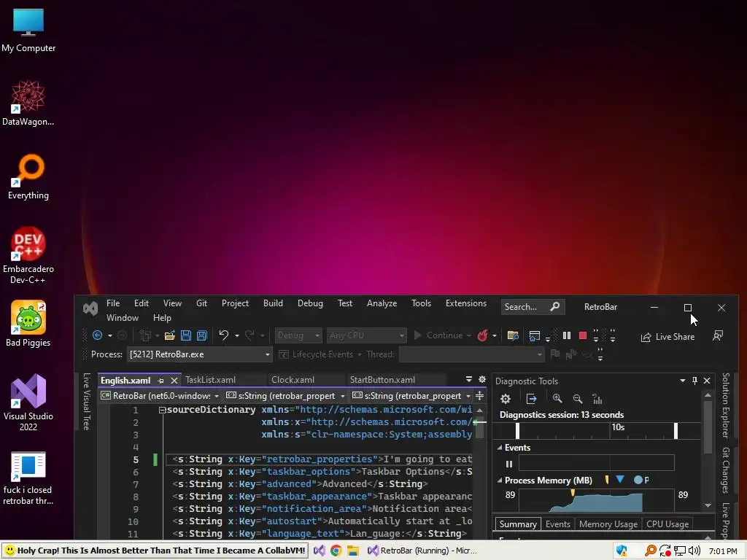Open CPU Usage tab in Diagnostic Tools
Viewport: 747px width, 560px height.
pos(667,524)
